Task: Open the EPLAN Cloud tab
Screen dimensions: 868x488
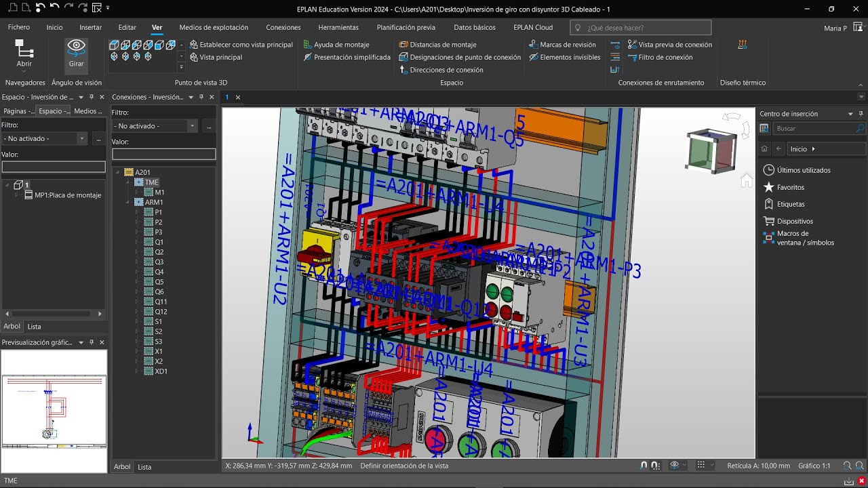Action: (x=533, y=28)
